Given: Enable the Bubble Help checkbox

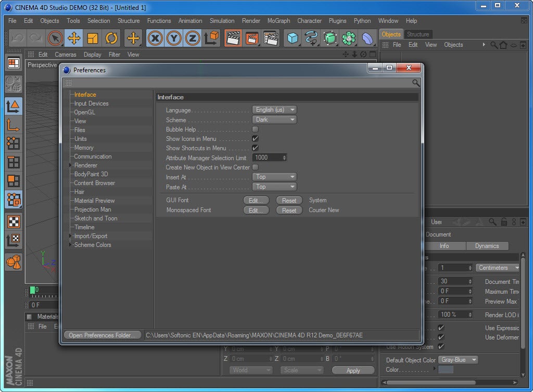Looking at the screenshot, I should [x=255, y=129].
